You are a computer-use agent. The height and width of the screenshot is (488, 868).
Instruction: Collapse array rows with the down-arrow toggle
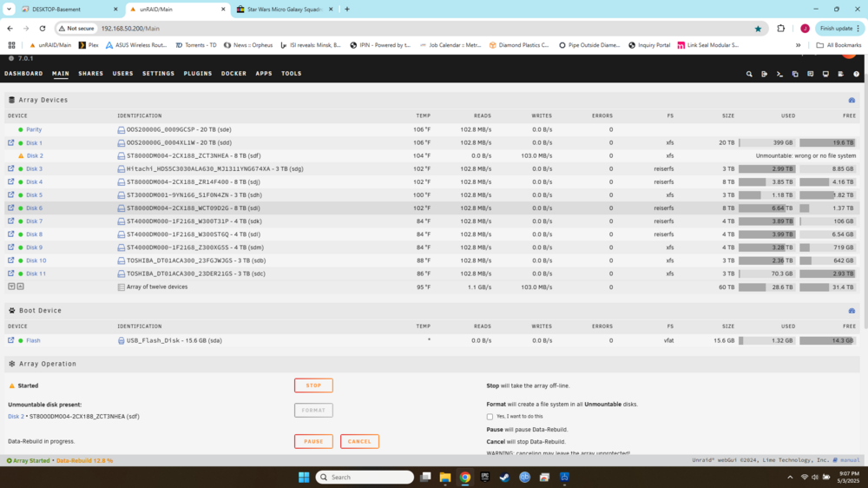coord(11,287)
